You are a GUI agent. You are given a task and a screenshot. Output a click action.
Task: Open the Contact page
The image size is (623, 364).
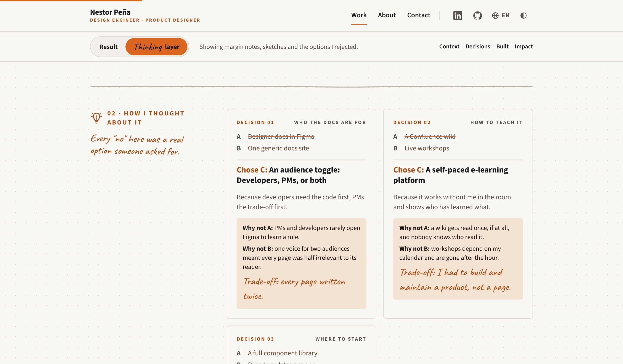419,15
